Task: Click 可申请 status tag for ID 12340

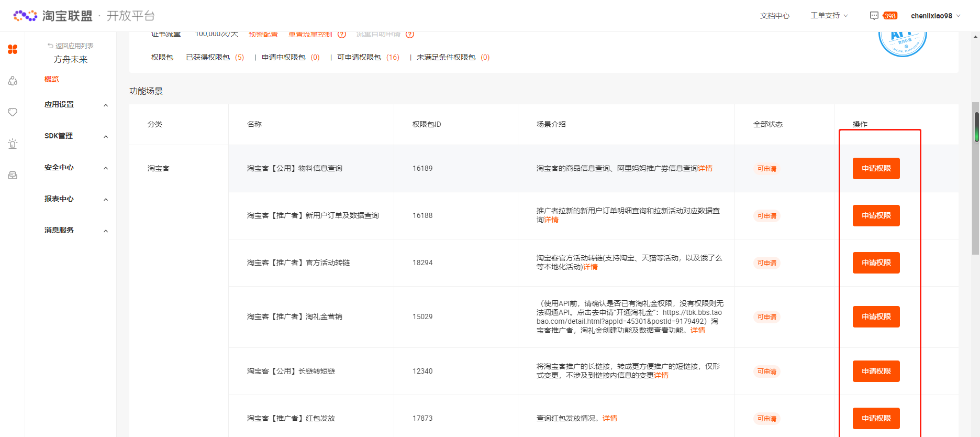Action: pyautogui.click(x=767, y=371)
